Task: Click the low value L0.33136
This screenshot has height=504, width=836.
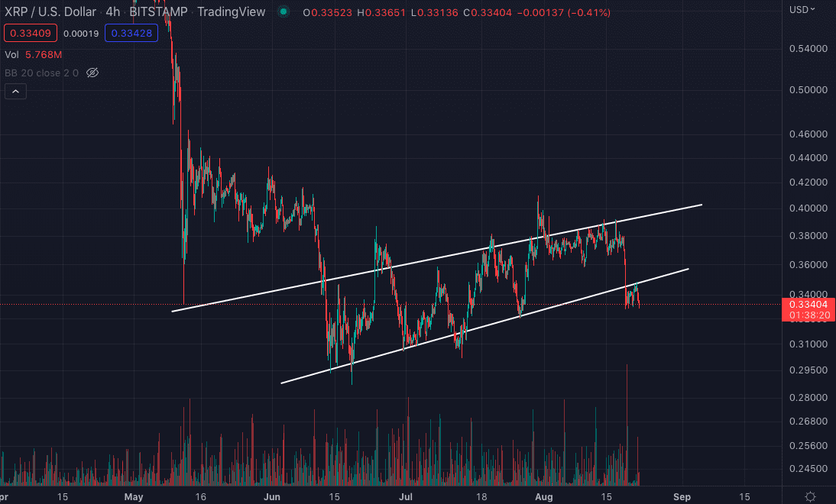Action: click(x=435, y=12)
